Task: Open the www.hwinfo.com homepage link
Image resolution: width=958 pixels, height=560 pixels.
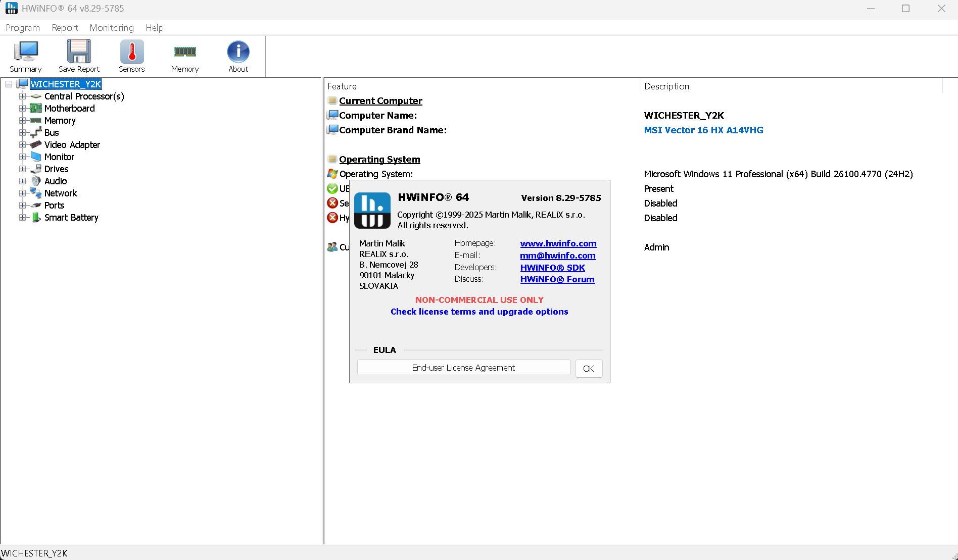Action: (x=558, y=243)
